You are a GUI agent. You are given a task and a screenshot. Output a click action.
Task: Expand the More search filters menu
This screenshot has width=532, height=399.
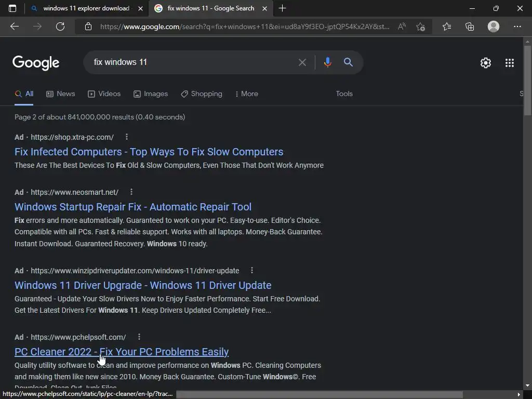[x=247, y=94]
